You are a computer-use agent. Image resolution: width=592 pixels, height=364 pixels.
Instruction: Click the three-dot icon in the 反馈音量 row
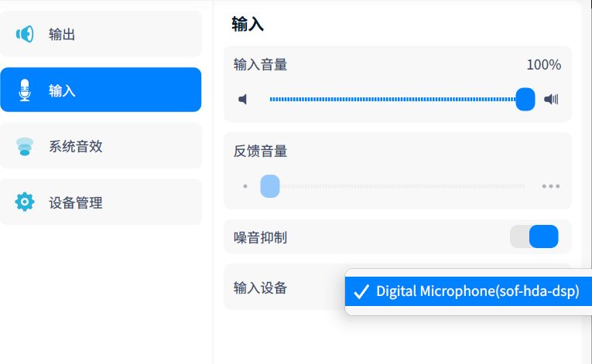[x=551, y=186]
